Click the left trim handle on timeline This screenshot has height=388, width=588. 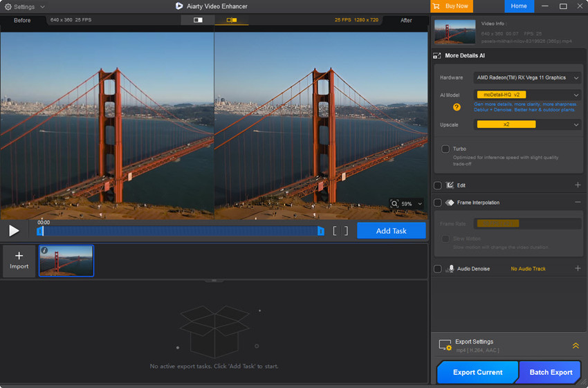click(39, 231)
